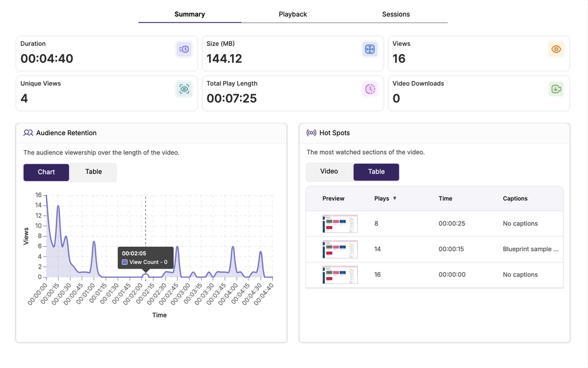Click the 00:00:15 time cell

[x=451, y=249]
